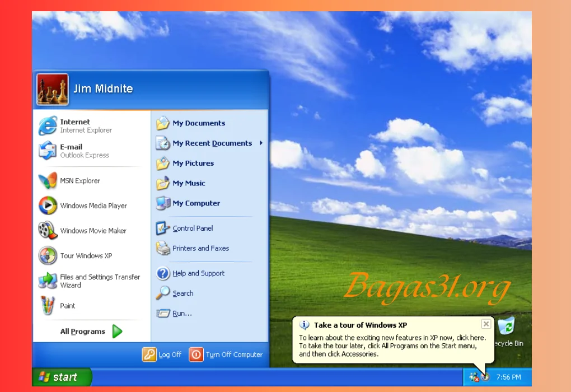Expand All Programs
Image resolution: width=571 pixels, height=392 pixels.
pyautogui.click(x=82, y=331)
